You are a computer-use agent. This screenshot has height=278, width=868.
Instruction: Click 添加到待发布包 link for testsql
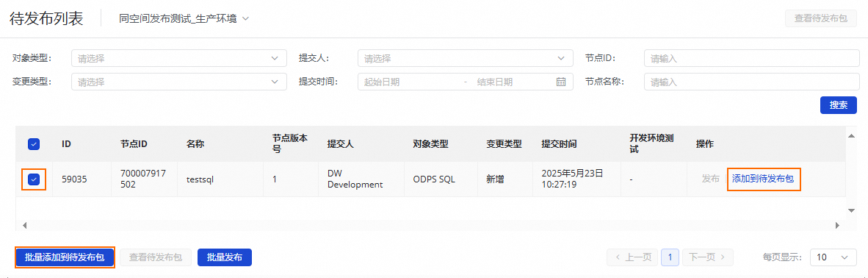[x=764, y=179]
